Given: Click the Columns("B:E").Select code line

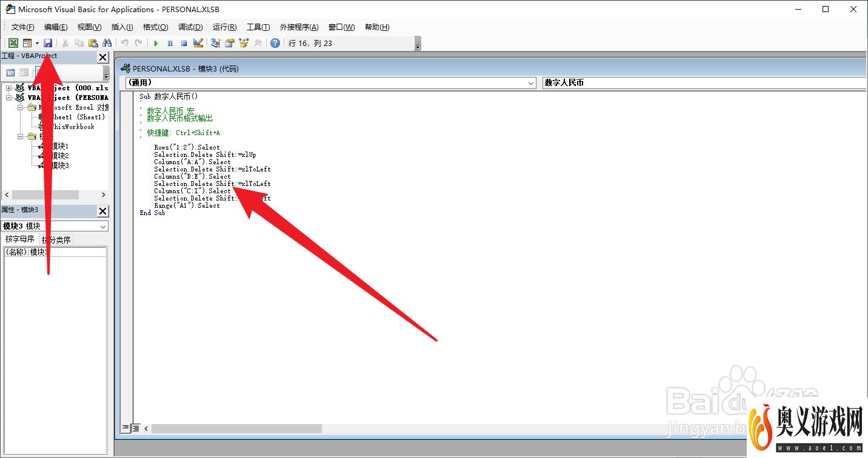Looking at the screenshot, I should [192, 176].
